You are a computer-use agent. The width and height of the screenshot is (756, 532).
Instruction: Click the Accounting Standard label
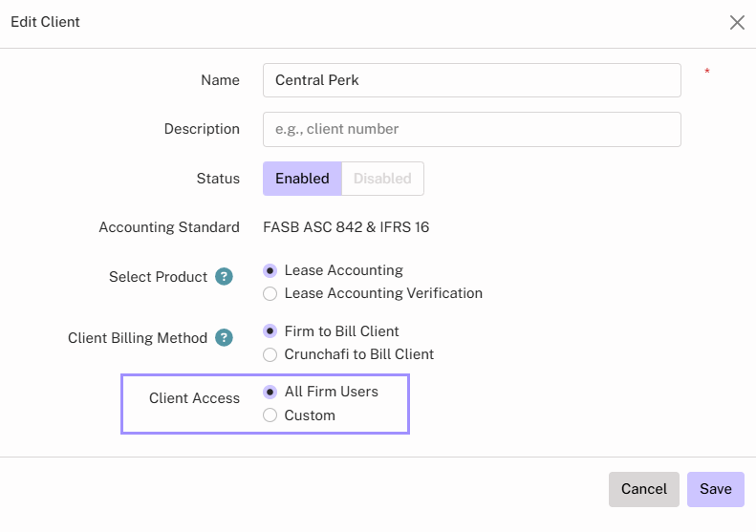pyautogui.click(x=169, y=227)
